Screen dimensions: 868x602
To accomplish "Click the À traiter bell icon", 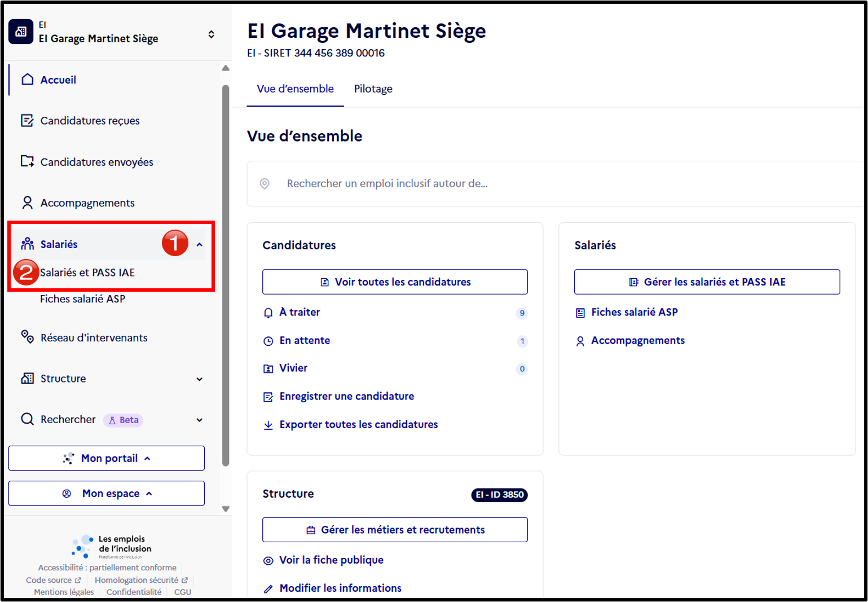I will (268, 313).
